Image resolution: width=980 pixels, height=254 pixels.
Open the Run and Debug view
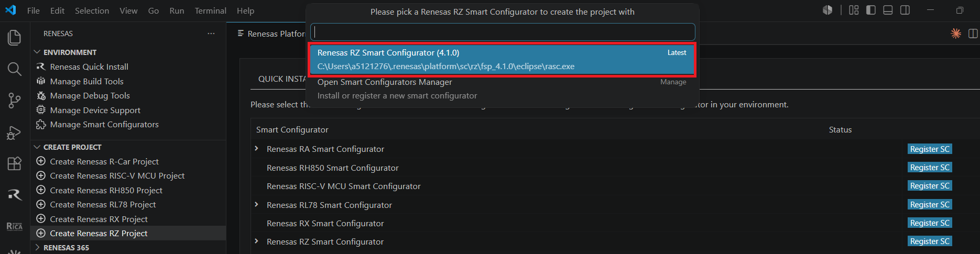tap(15, 132)
